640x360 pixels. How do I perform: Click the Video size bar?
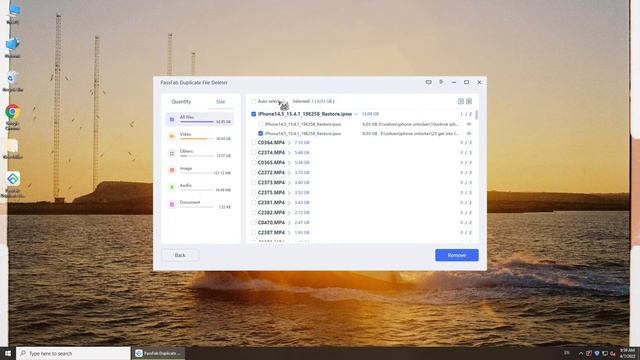197,139
